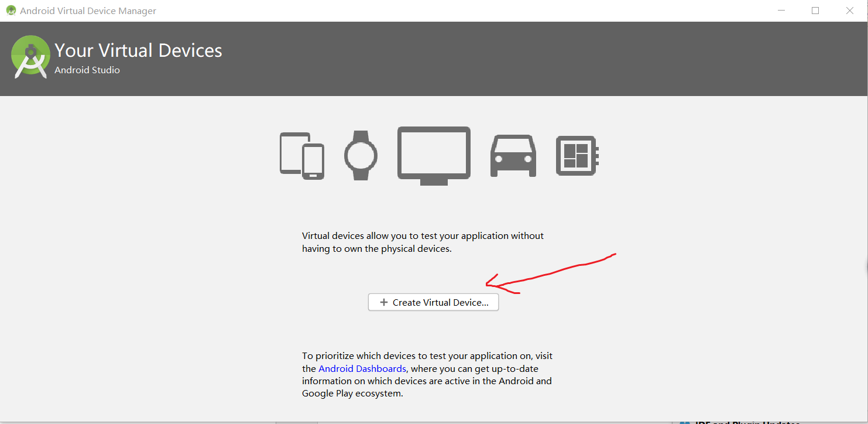
Task: Click the small Android icon in title bar
Action: pos(11,11)
